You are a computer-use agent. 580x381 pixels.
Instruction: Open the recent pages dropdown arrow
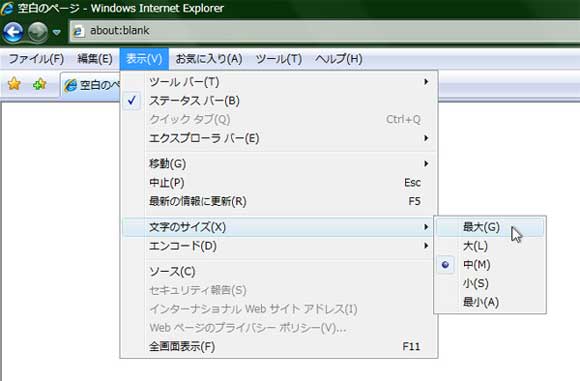pyautogui.click(x=57, y=33)
